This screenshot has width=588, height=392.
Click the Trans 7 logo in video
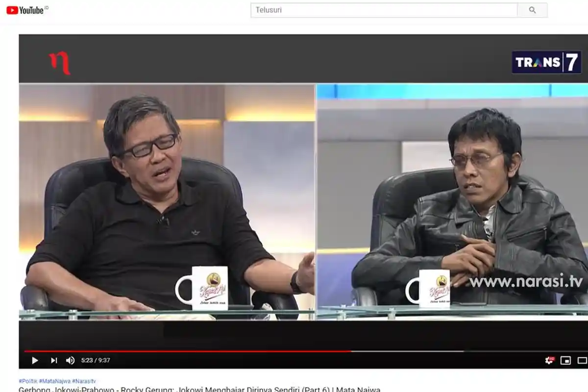(546, 62)
